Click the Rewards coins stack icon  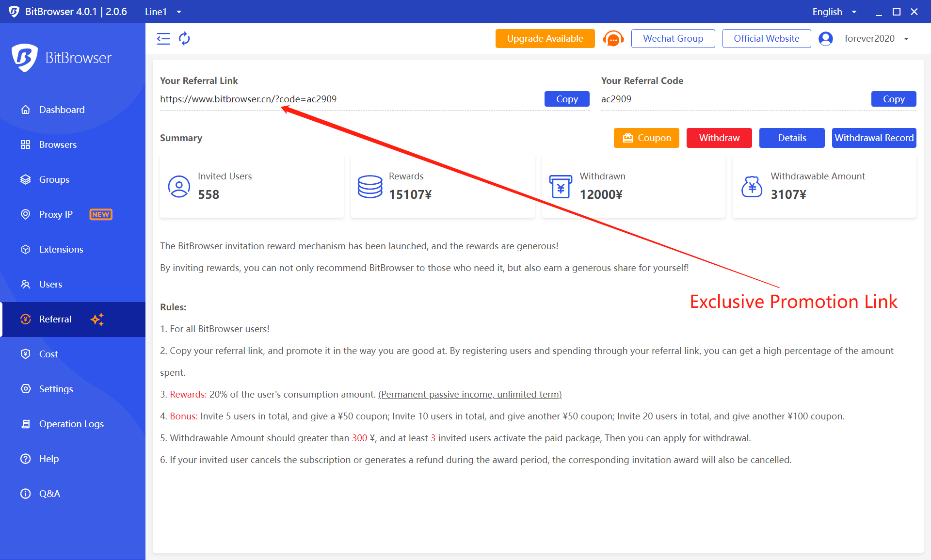pyautogui.click(x=370, y=187)
